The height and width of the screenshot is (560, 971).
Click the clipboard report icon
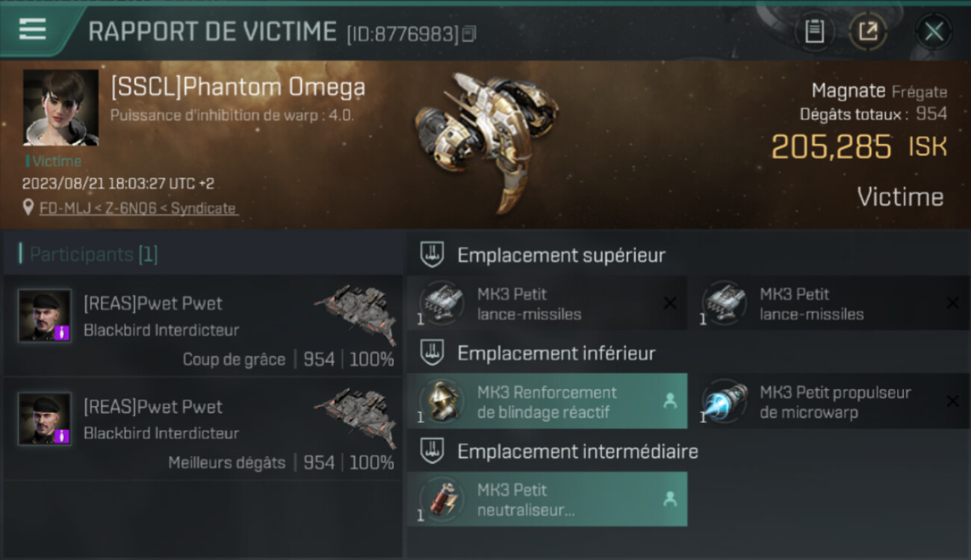[814, 31]
